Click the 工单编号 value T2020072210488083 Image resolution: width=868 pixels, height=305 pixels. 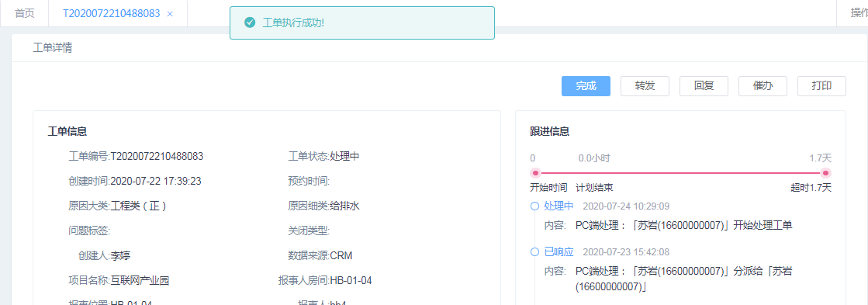point(157,156)
